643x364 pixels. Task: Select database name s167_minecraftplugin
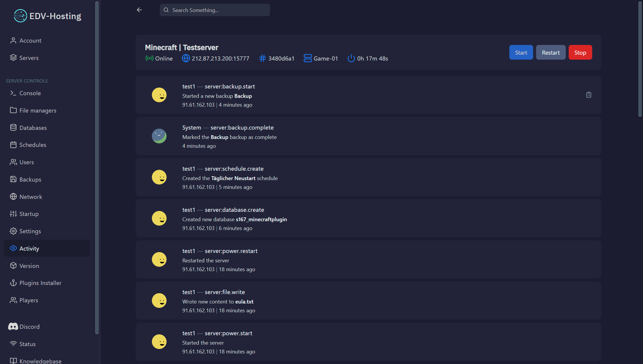pyautogui.click(x=261, y=219)
